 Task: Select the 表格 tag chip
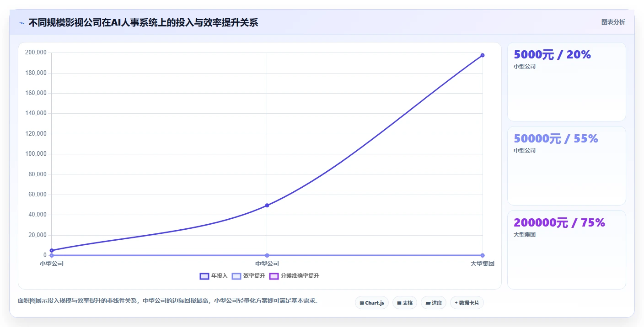pyautogui.click(x=405, y=303)
